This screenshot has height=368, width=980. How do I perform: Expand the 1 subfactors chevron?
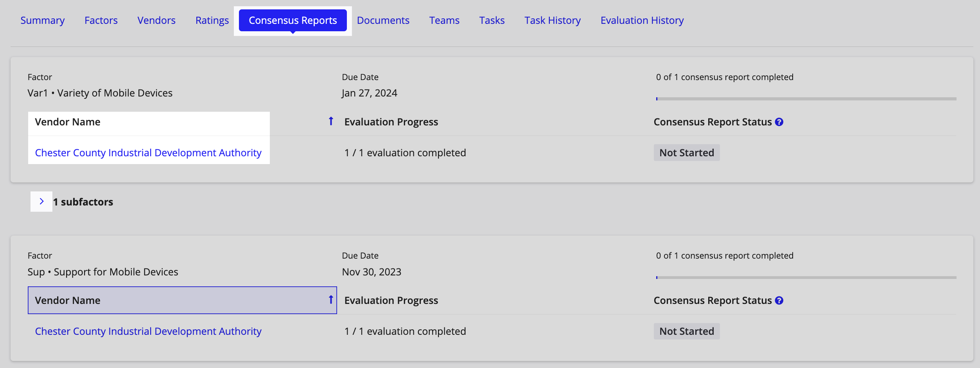(41, 202)
